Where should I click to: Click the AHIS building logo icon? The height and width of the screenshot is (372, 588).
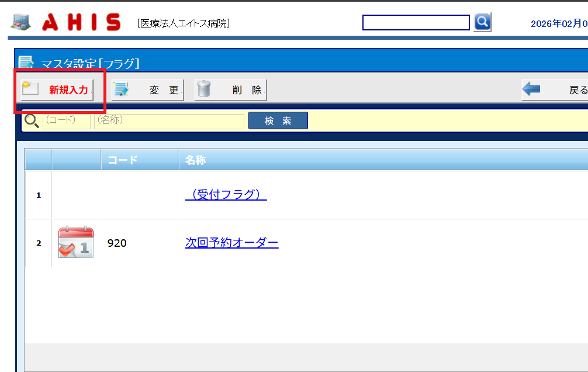20,22
